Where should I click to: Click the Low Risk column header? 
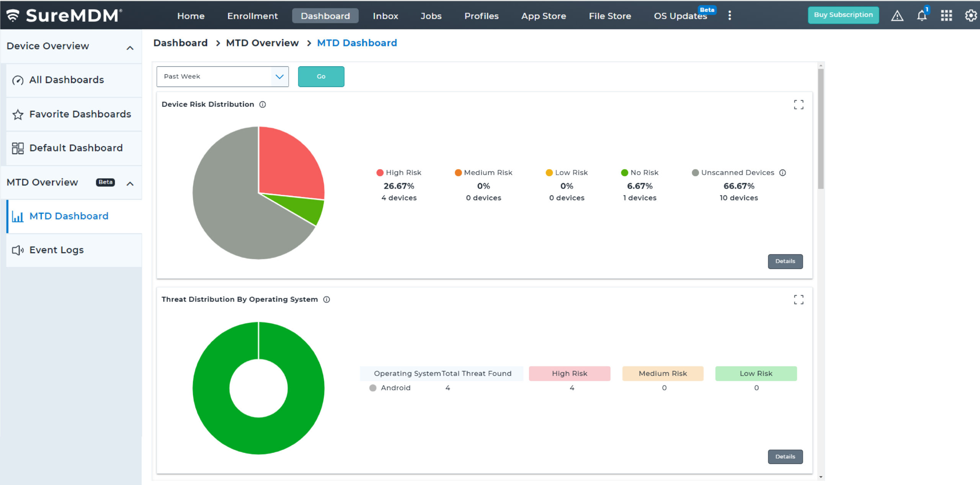[756, 374]
